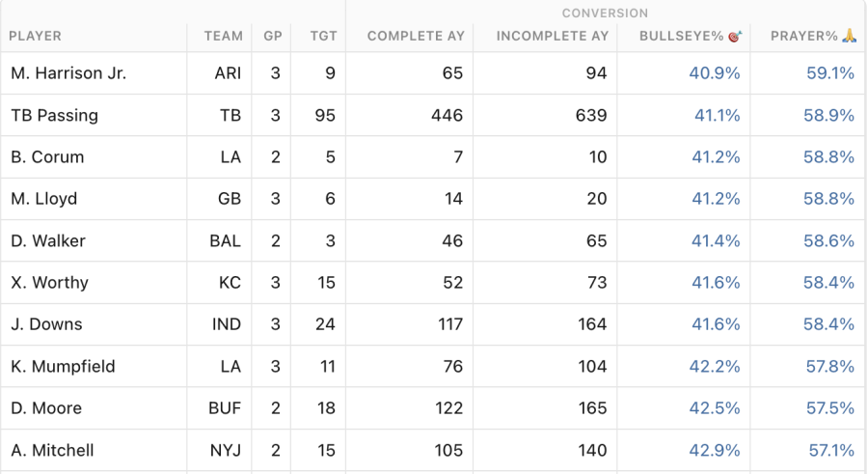868x474 pixels.
Task: Click the praying hands icon in header
Action: (x=849, y=36)
